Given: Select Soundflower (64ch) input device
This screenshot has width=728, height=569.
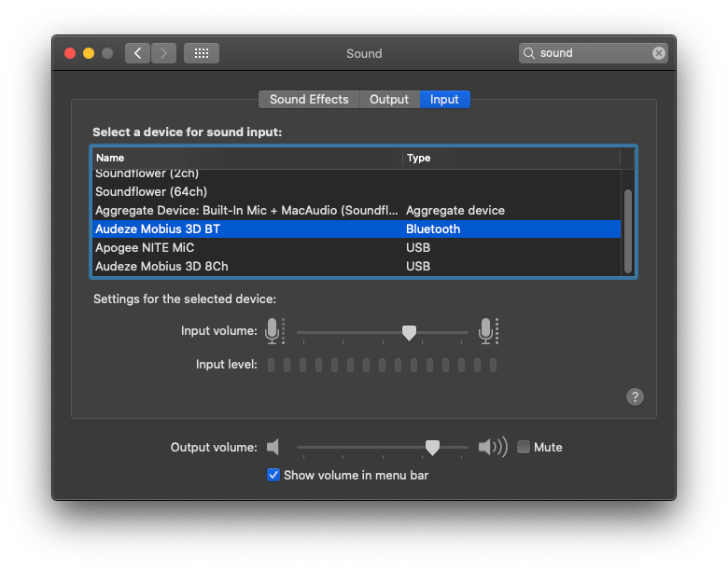Looking at the screenshot, I should pos(357,191).
